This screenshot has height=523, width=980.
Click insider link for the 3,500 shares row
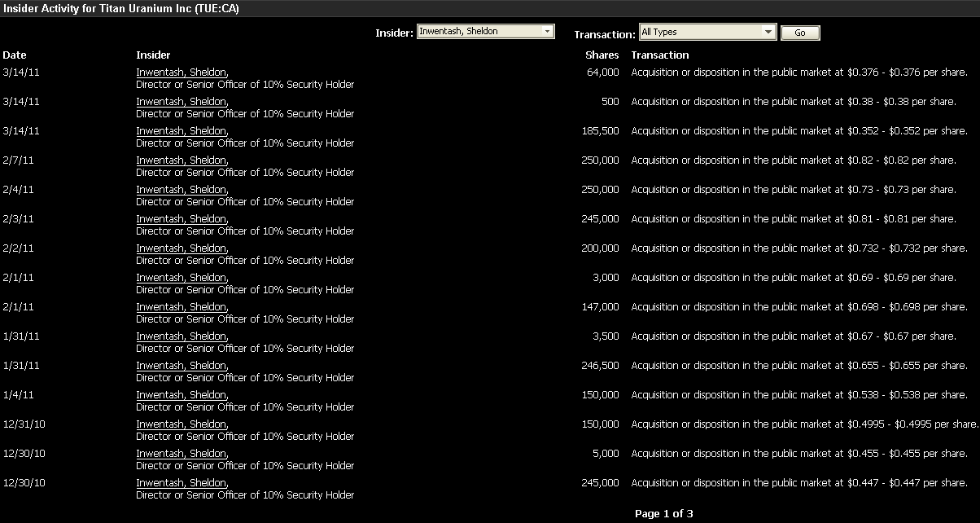pyautogui.click(x=181, y=336)
